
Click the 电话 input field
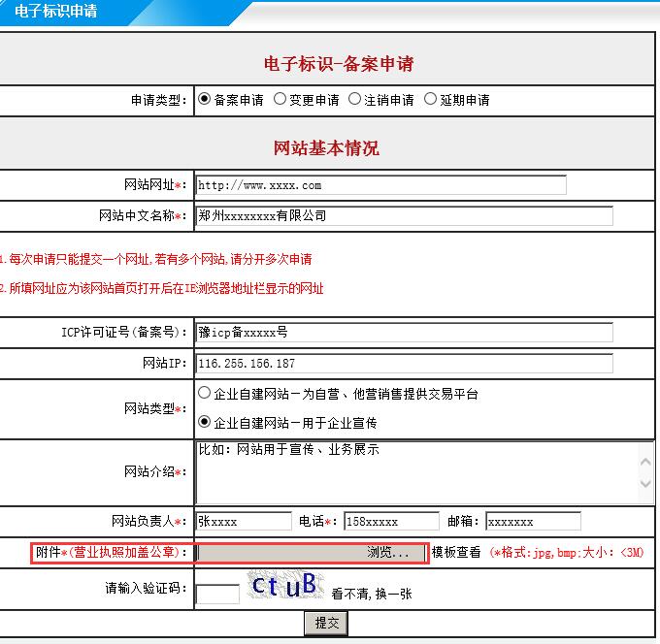point(391,521)
